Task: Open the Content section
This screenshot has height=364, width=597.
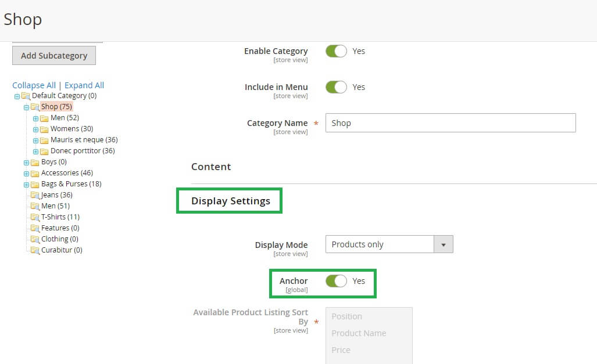Action: pos(211,167)
